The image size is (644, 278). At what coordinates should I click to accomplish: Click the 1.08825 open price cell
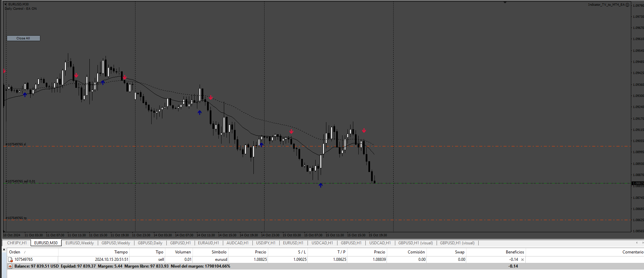click(260, 259)
